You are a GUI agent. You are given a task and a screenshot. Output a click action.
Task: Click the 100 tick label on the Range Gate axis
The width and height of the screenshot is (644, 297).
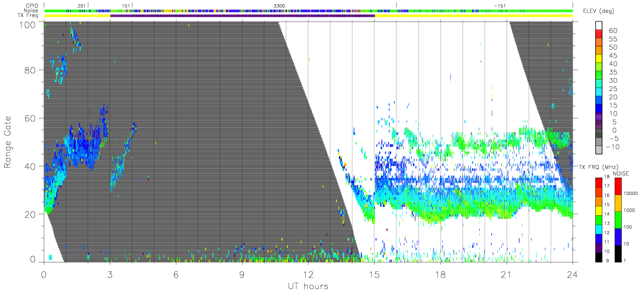pos(28,25)
